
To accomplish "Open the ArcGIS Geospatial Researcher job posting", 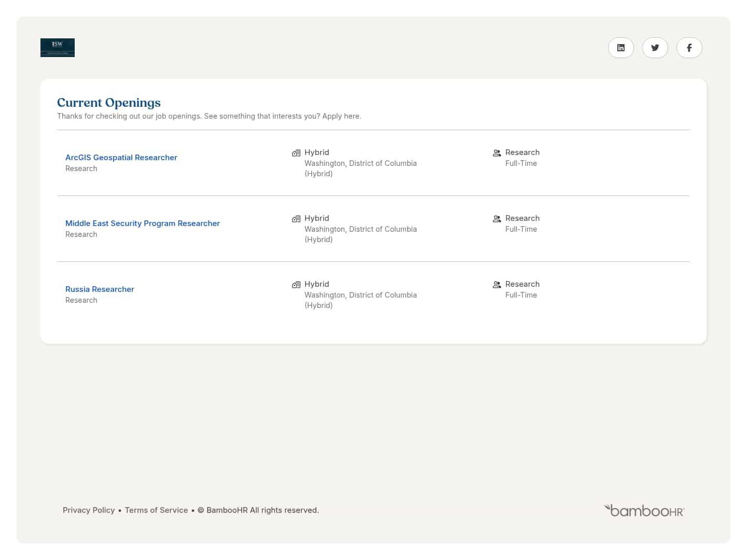I will [121, 157].
